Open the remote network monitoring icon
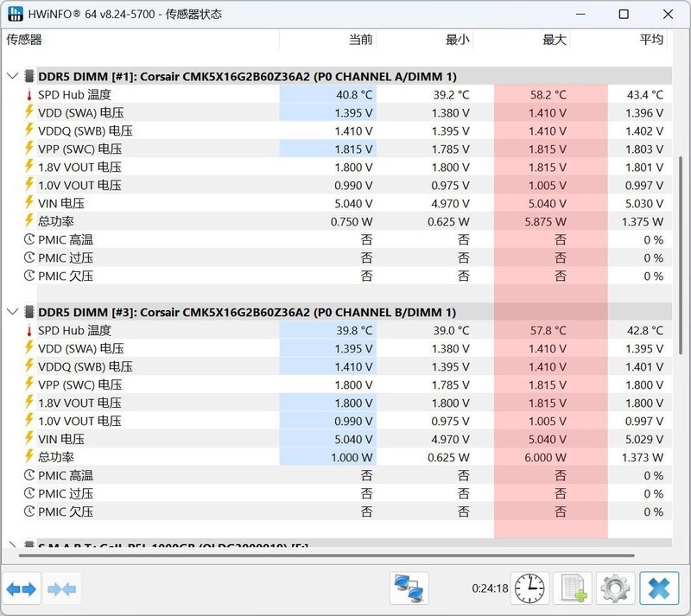 pyautogui.click(x=409, y=588)
